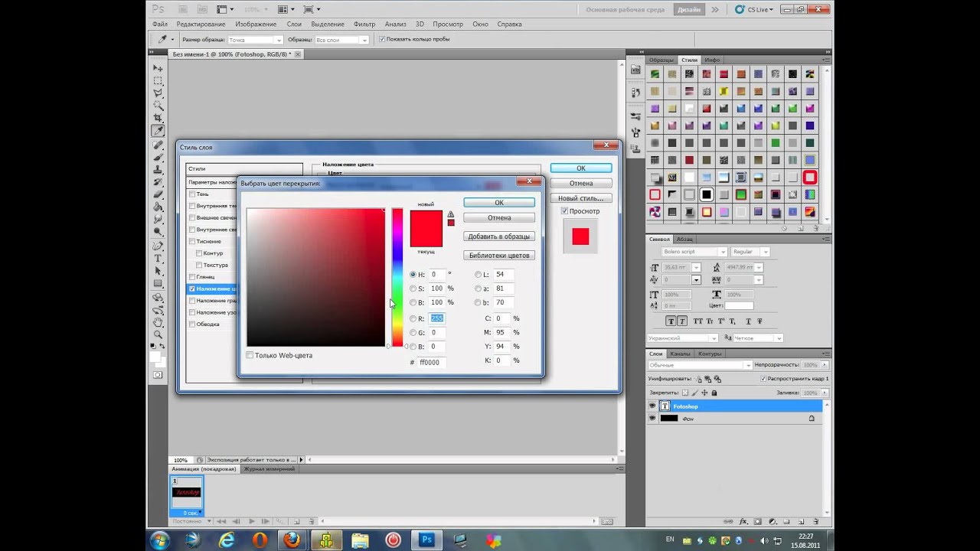Enable the Тиснение effect checkbox

click(x=192, y=242)
